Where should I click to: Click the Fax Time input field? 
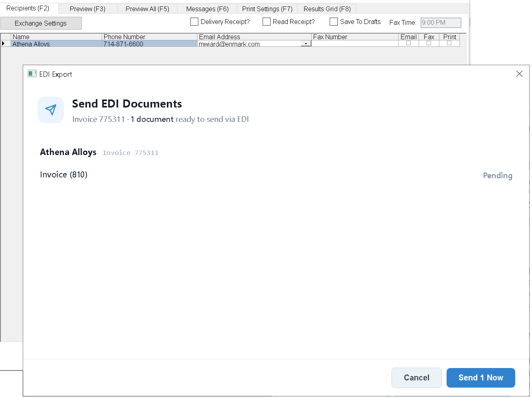coord(441,23)
